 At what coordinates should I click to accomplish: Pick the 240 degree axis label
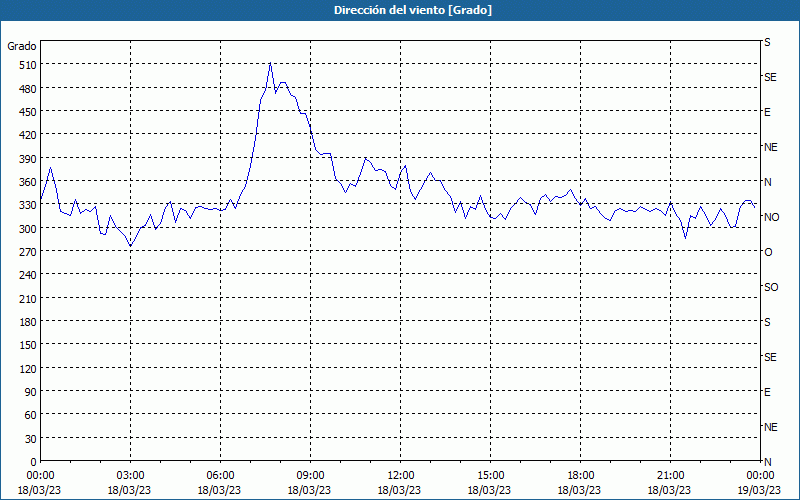tap(28, 276)
